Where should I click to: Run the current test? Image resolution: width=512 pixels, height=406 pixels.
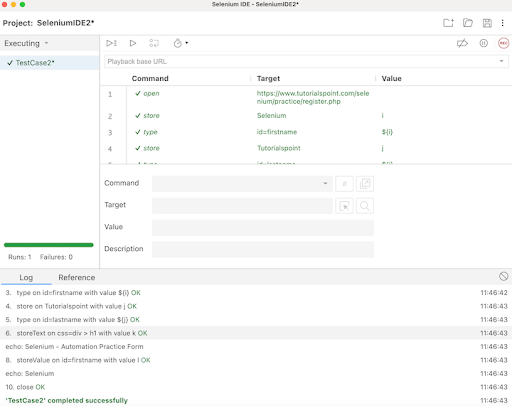point(133,43)
